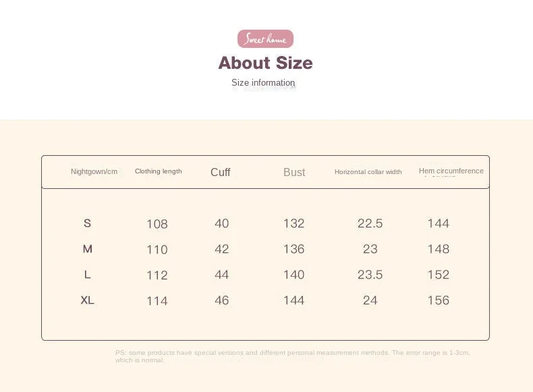Screen dimensions: 533x392
Task: Select the Clothing length column header
Action: pos(158,171)
